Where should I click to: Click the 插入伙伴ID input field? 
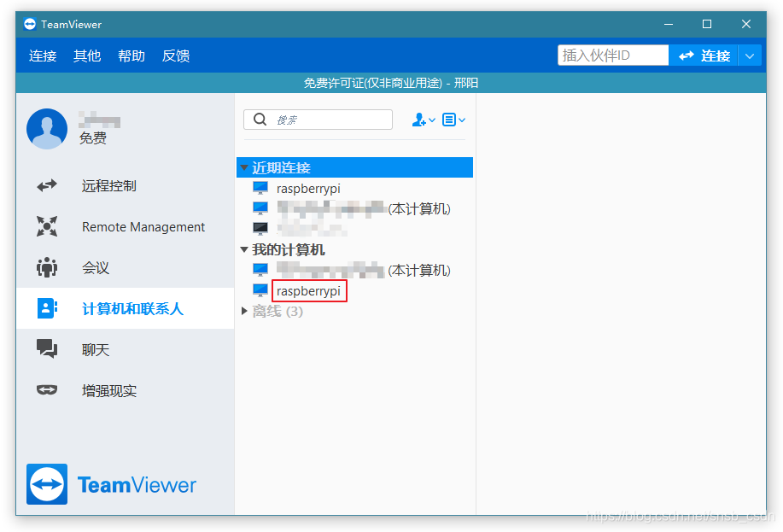(613, 55)
